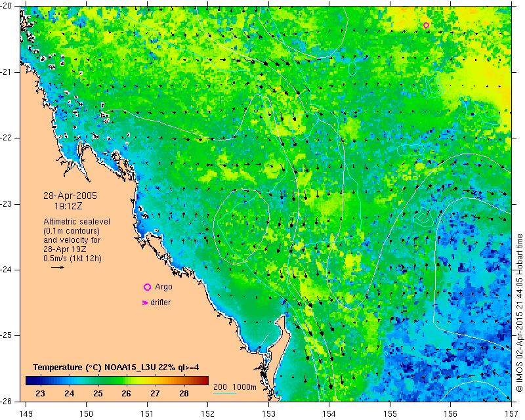This screenshot has width=525, height=420.
Task: Click the '(0.1m contours)' caption line
Action: coord(72,231)
